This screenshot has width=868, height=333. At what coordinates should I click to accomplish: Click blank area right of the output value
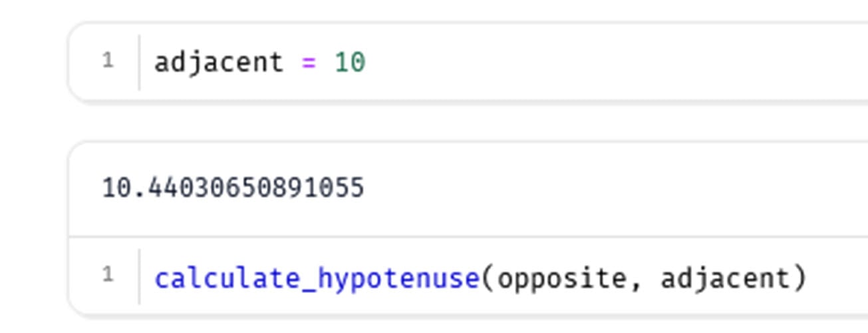pos(599,188)
